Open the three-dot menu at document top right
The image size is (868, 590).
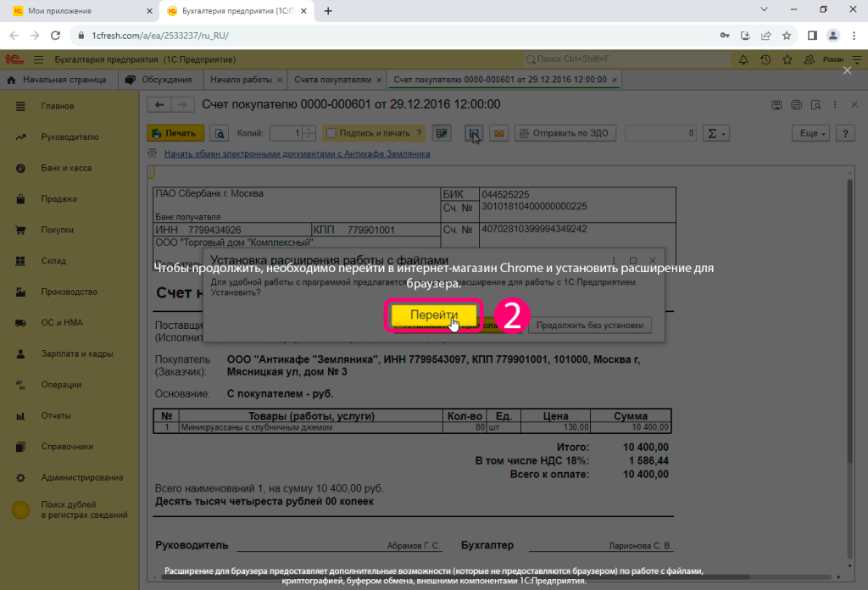coord(835,104)
